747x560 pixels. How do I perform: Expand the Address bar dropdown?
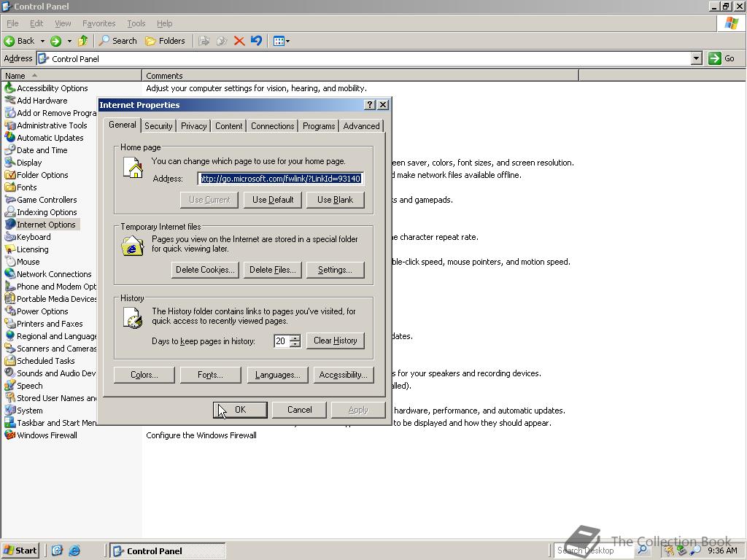697,58
